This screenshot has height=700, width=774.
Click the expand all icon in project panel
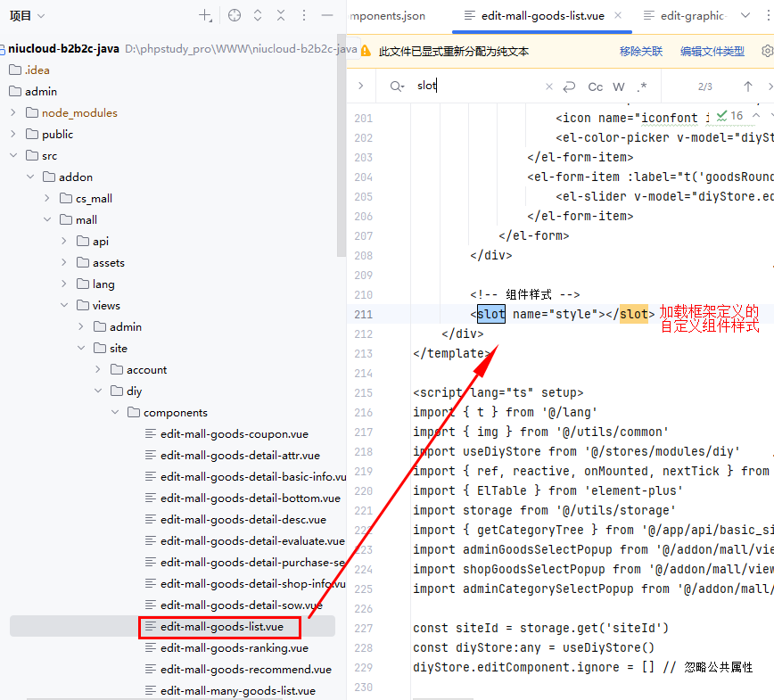(x=258, y=16)
